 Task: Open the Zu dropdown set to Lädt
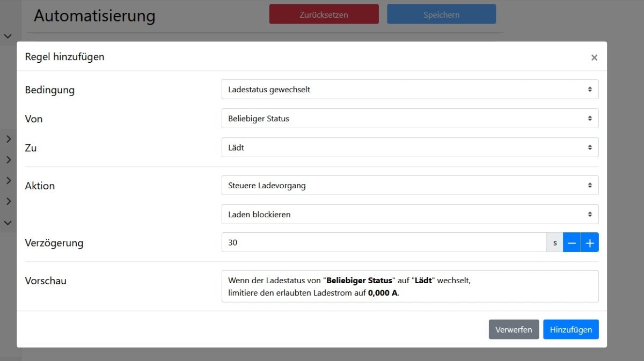(x=410, y=148)
